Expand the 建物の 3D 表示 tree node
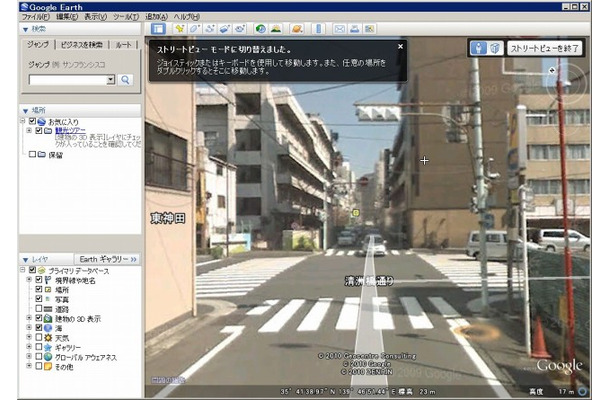Screen dimensions: 610x400 29,318
